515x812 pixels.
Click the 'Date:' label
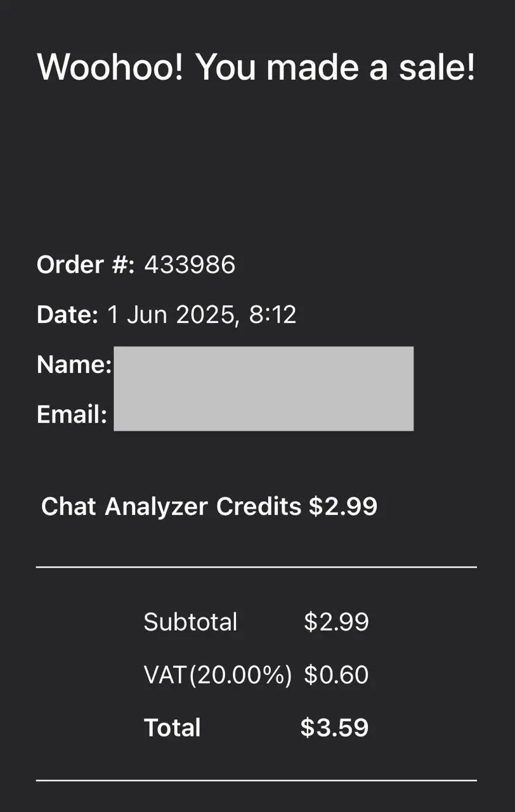pos(67,315)
